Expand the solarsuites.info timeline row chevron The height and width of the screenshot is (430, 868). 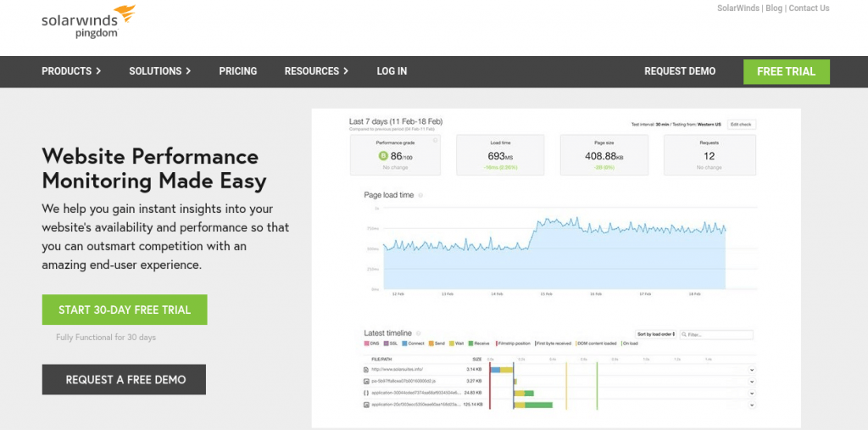pyautogui.click(x=752, y=370)
